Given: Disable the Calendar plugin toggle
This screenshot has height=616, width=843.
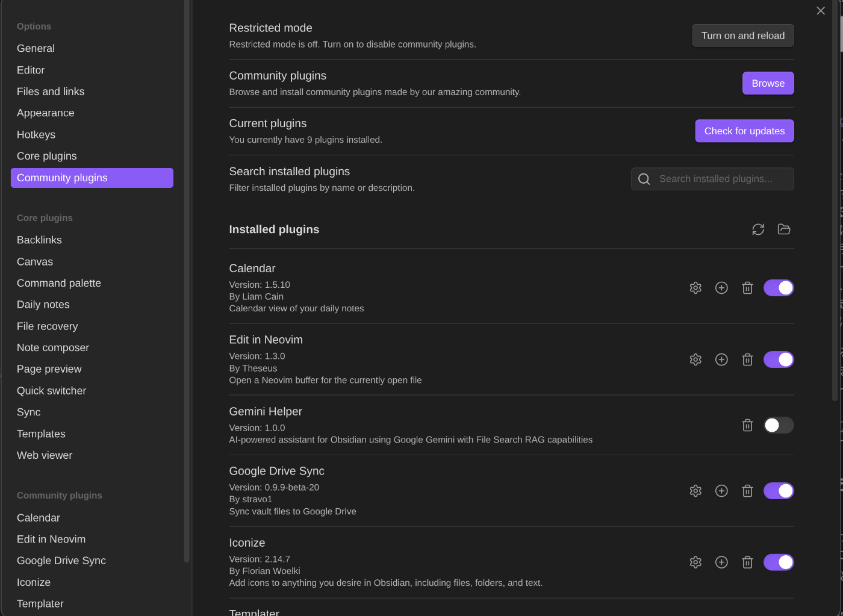Looking at the screenshot, I should click(x=779, y=288).
